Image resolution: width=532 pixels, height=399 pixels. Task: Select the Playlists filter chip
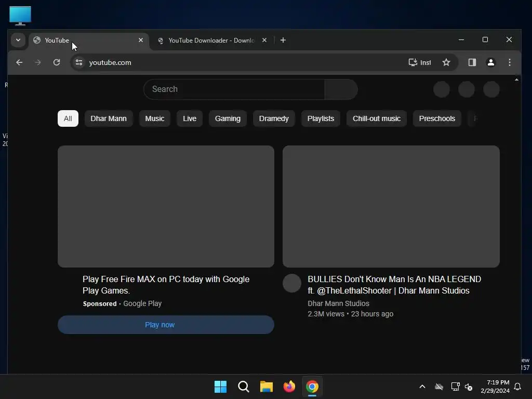point(321,118)
